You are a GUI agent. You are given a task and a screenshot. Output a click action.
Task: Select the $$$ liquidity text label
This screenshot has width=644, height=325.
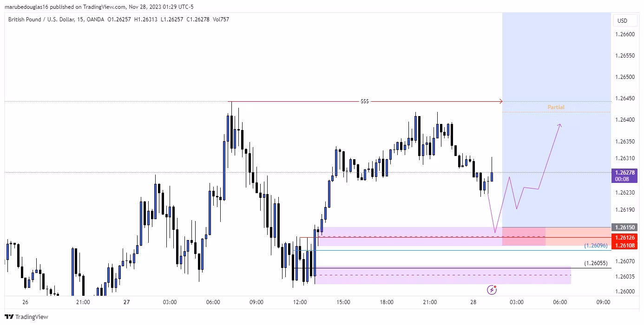click(365, 101)
